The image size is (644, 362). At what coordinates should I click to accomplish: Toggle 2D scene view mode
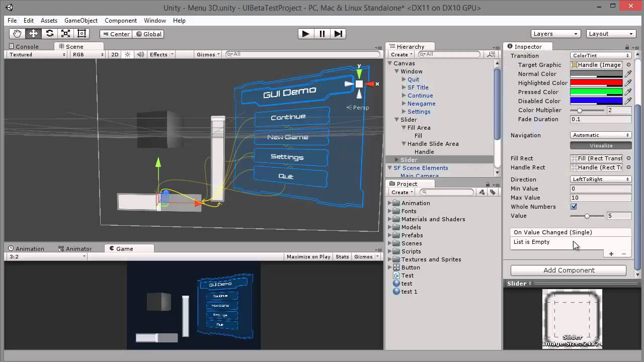pyautogui.click(x=115, y=54)
